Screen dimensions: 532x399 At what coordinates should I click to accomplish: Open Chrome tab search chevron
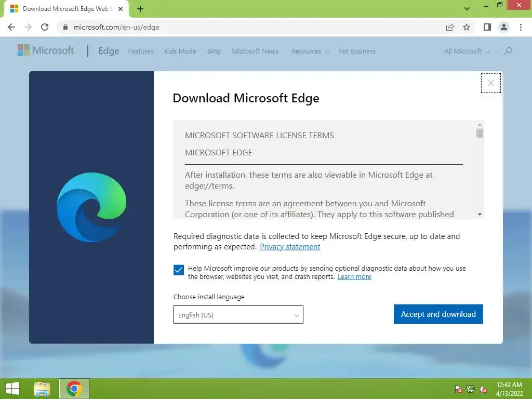(467, 9)
